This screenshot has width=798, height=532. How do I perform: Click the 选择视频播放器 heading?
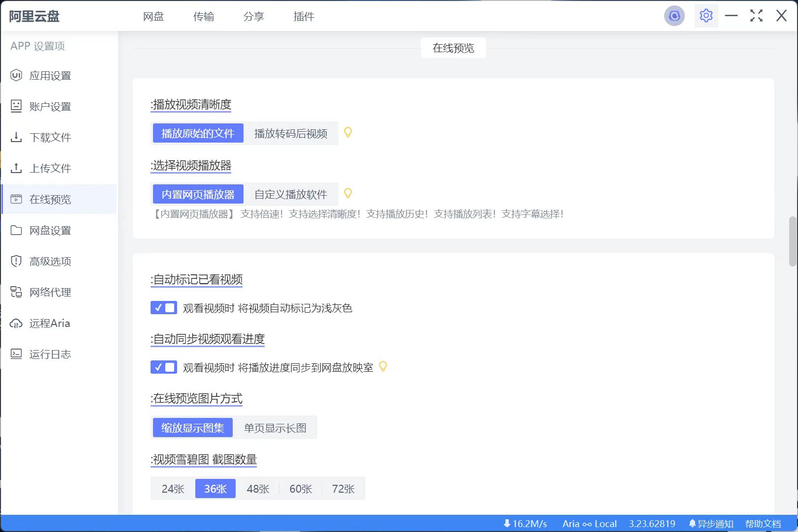tap(191, 165)
